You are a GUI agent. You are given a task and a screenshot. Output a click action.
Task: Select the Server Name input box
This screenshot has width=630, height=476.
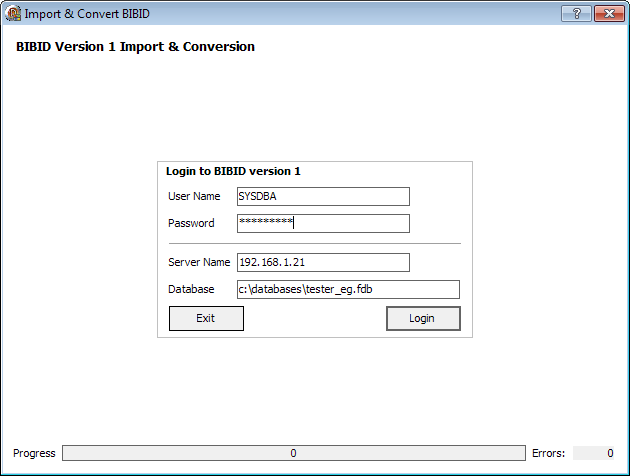pos(323,262)
